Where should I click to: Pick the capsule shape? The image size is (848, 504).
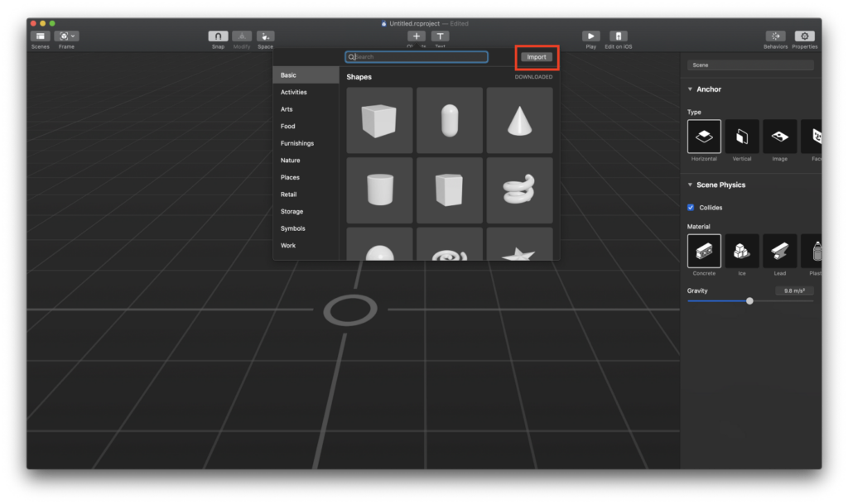[x=450, y=121]
